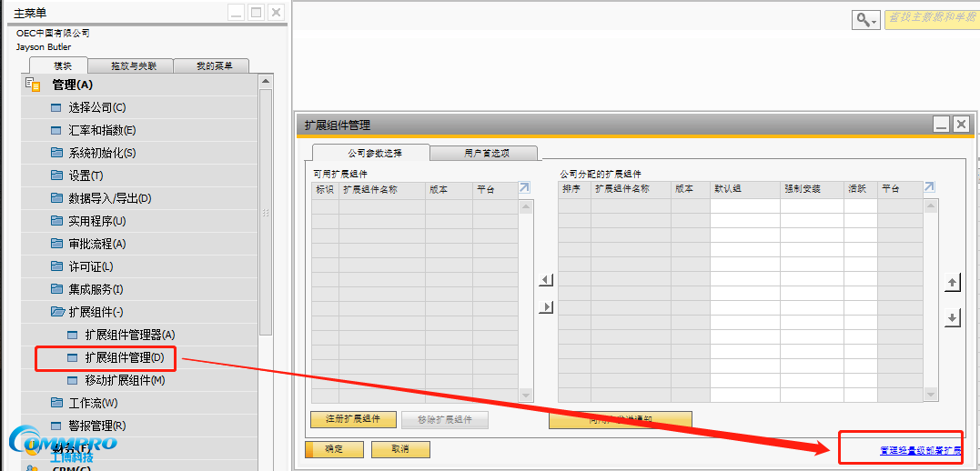Screen dimensions: 980x471
Task: Click the left arrow to unassign an extension
Action: (x=546, y=280)
